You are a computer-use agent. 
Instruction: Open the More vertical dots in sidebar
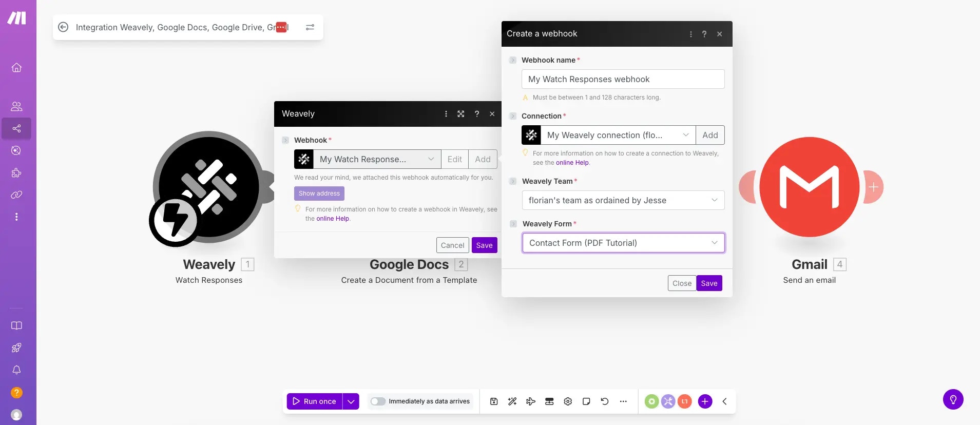pos(16,217)
